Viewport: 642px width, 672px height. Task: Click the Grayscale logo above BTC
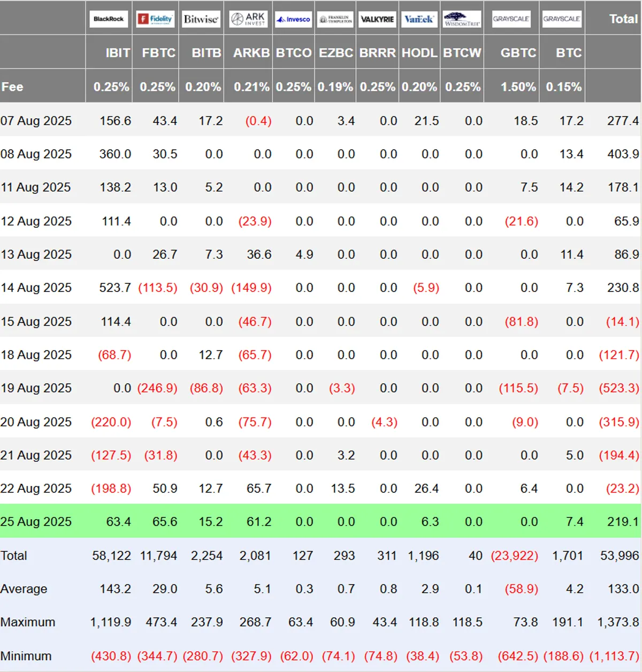point(562,19)
